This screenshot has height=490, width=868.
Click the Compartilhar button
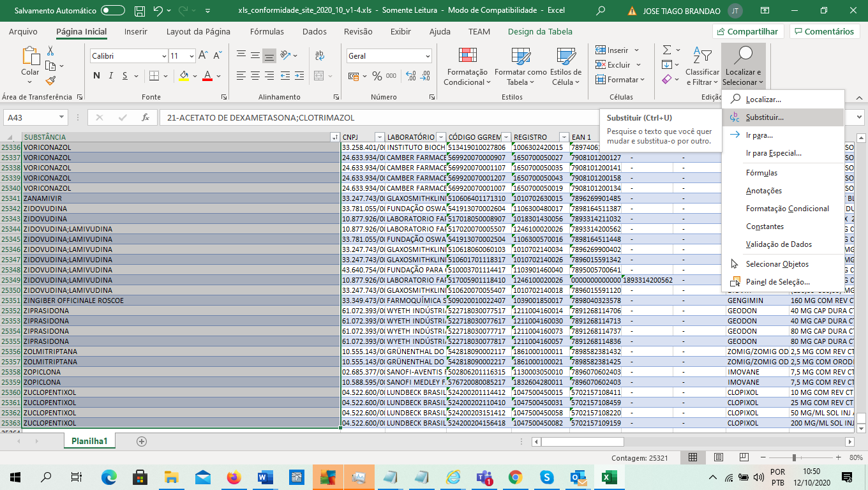(x=749, y=31)
